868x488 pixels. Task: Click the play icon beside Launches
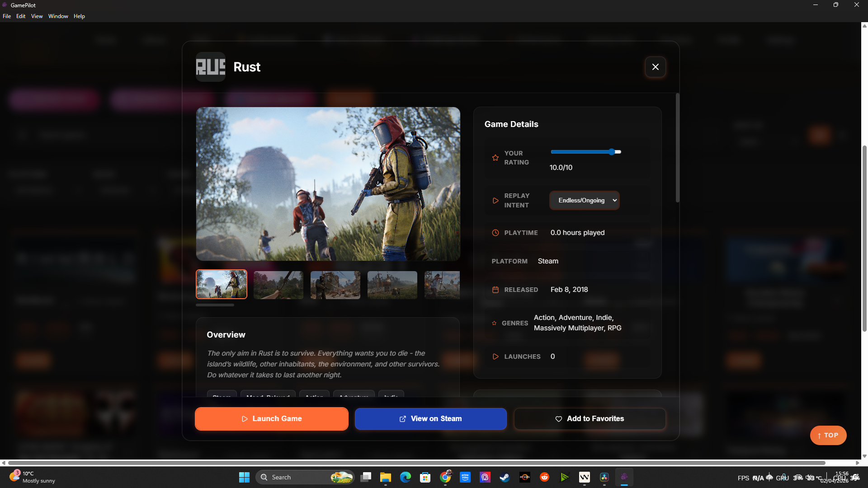495,357
